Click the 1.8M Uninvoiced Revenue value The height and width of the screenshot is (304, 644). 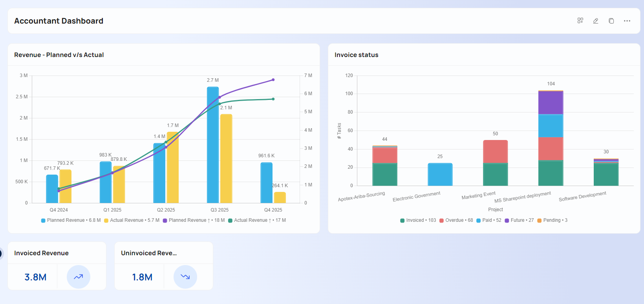142,277
